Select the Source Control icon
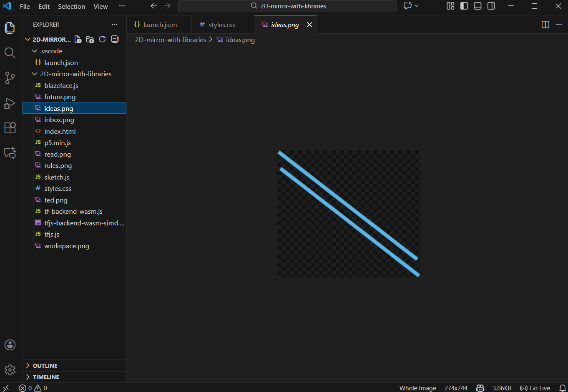The width and height of the screenshot is (568, 392). (x=10, y=78)
